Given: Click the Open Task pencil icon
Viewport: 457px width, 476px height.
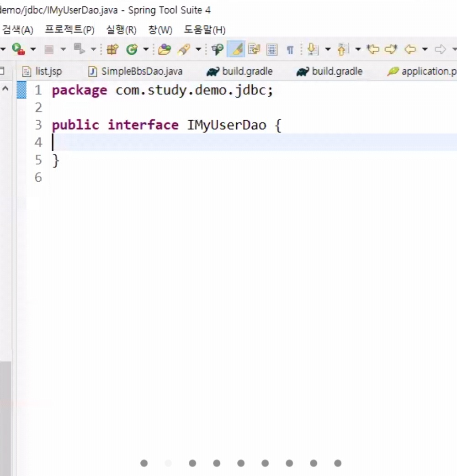Looking at the screenshot, I should point(184,49).
